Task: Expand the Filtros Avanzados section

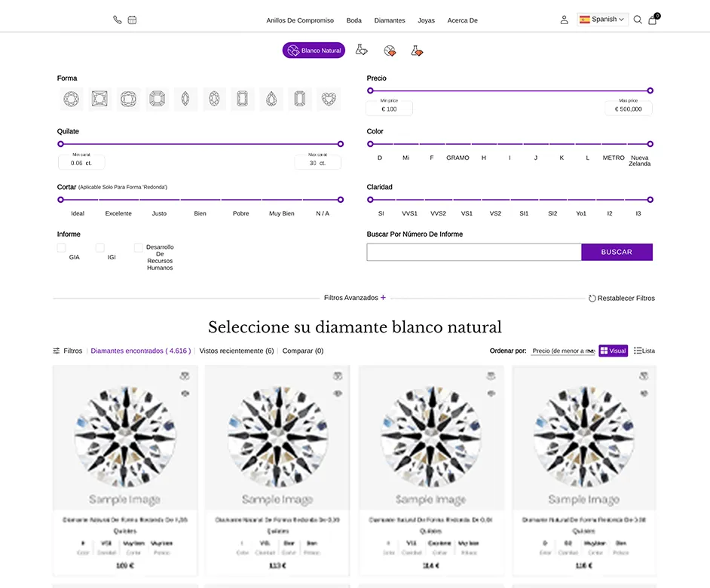Action: tap(354, 298)
